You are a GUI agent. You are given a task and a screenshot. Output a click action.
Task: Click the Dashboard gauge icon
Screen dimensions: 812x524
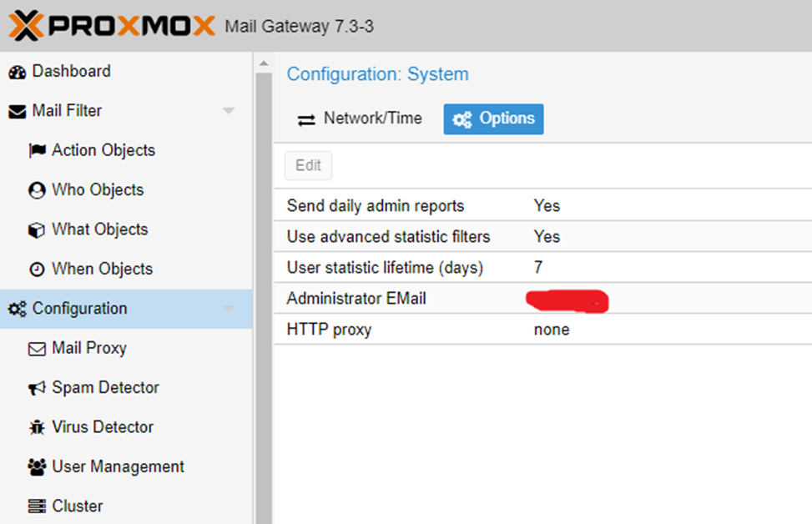tap(17, 72)
